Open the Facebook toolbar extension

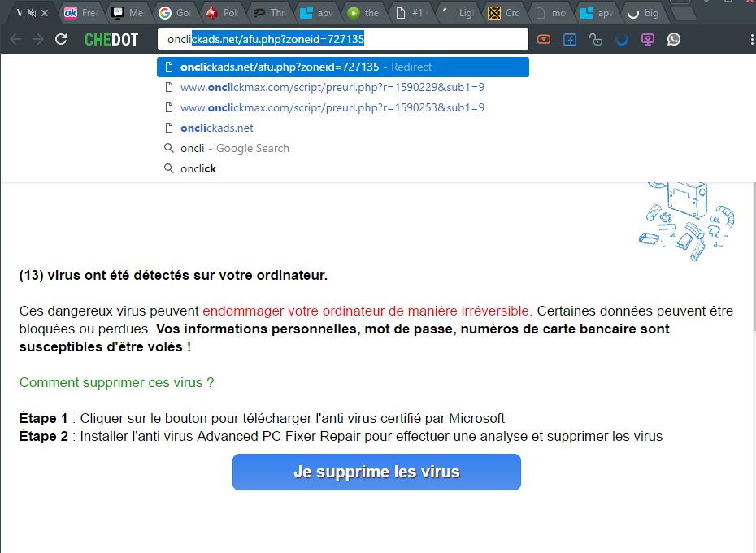570,39
